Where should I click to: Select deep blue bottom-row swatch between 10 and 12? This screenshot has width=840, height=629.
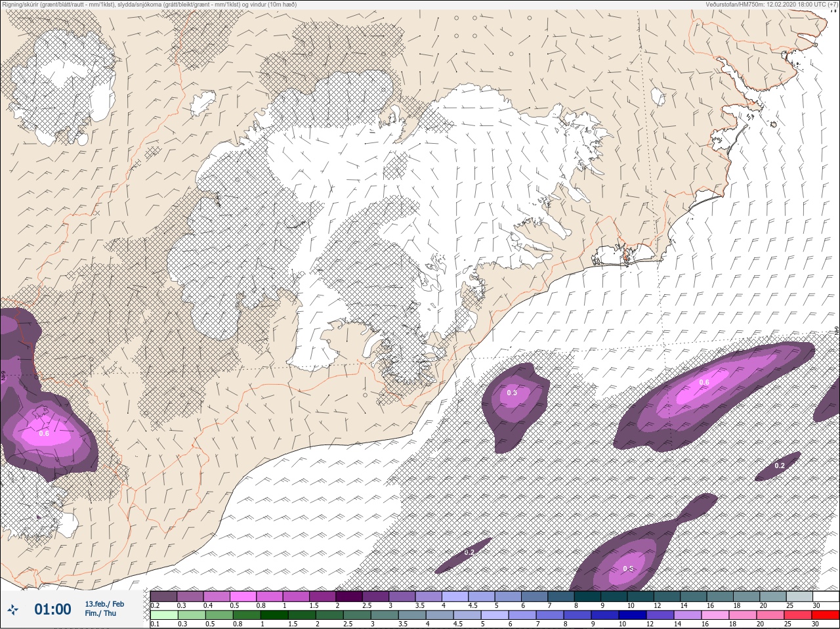[x=633, y=616]
